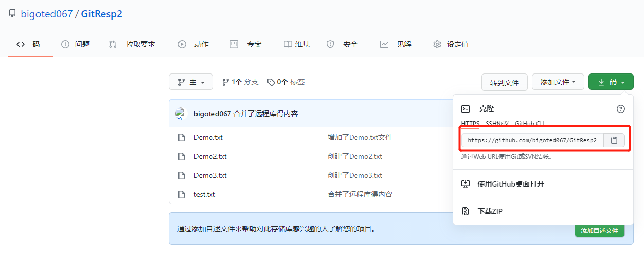Open the bigoted067 commit author link
The image size is (644, 259).
point(212,114)
